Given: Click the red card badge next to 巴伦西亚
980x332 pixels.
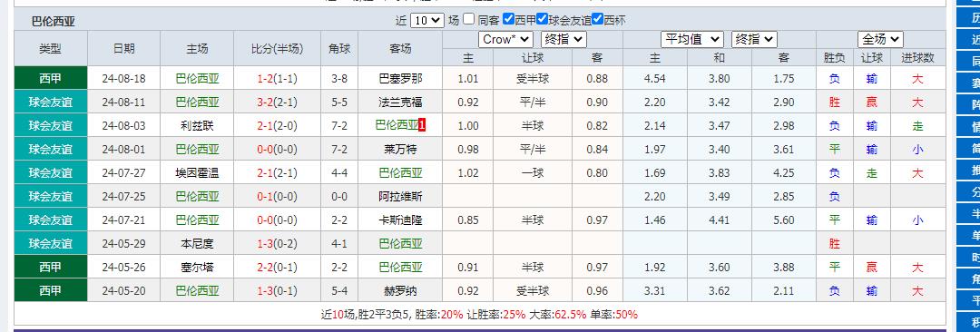Looking at the screenshot, I should tap(423, 126).
